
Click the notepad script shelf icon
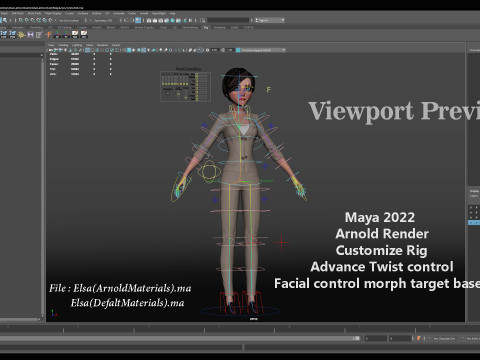coord(39,35)
